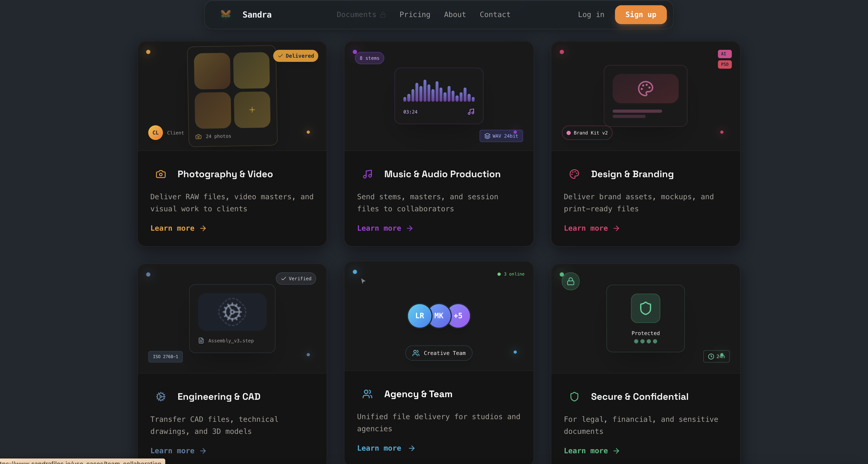Click the plus tile in photo grid
Image resolution: width=868 pixels, height=464 pixels.
coord(252,110)
